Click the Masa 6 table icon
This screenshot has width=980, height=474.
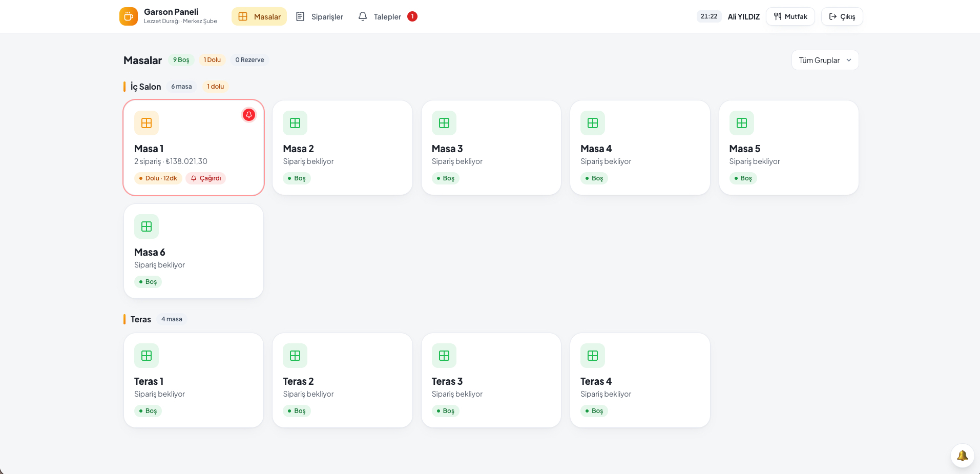147,226
